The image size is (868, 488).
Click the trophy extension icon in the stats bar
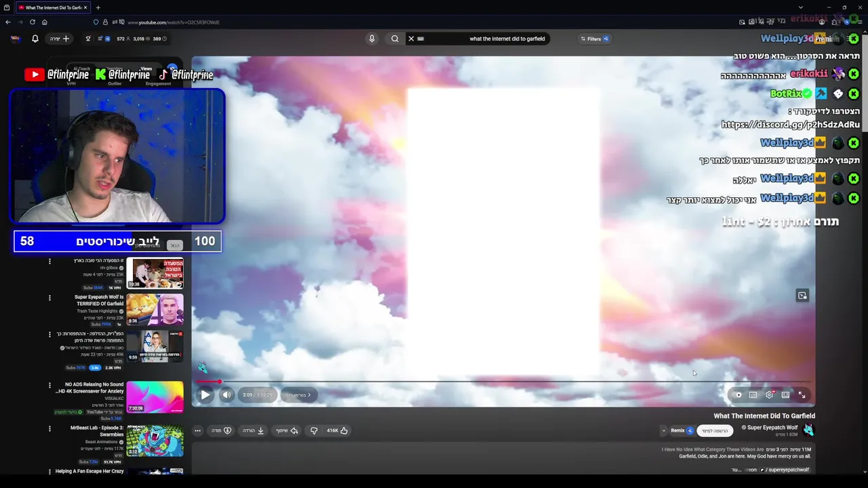click(x=87, y=39)
